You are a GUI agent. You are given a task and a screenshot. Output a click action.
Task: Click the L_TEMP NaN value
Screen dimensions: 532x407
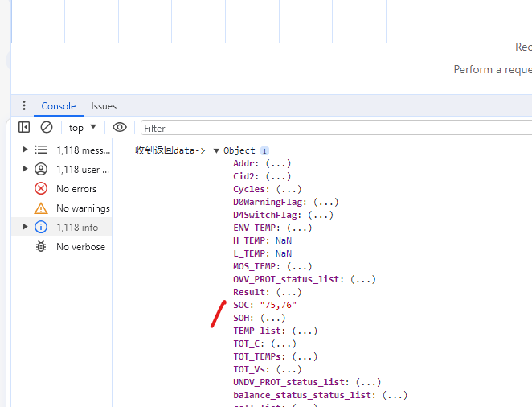284,253
